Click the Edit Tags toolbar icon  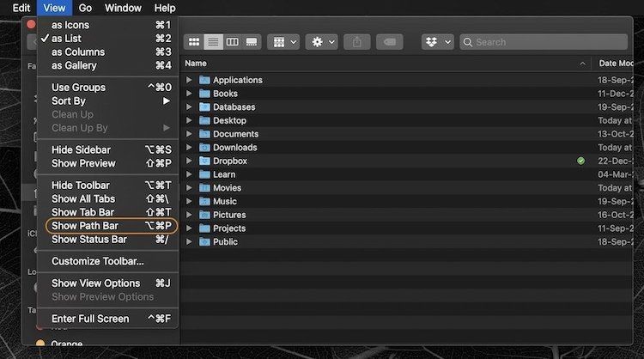[x=389, y=41]
